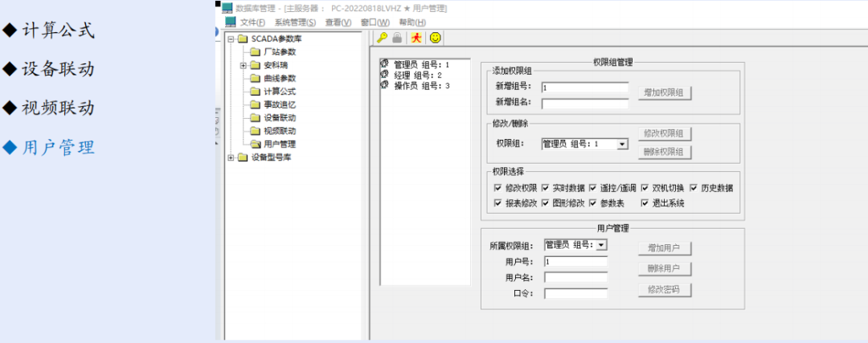Toggle the 报表修改 checkbox

pyautogui.click(x=497, y=203)
